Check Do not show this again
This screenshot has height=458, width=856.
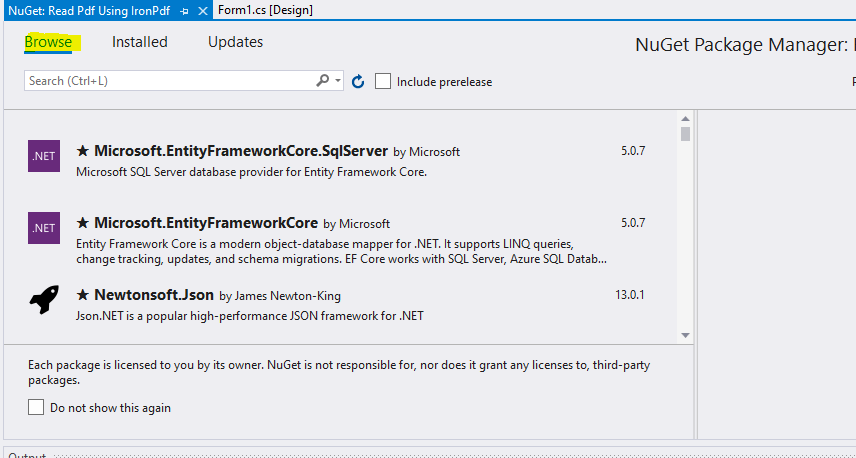click(37, 407)
